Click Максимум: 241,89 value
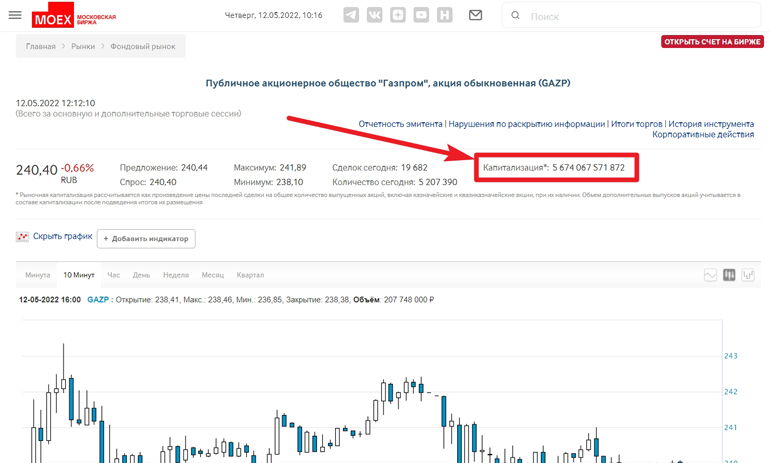 [293, 167]
